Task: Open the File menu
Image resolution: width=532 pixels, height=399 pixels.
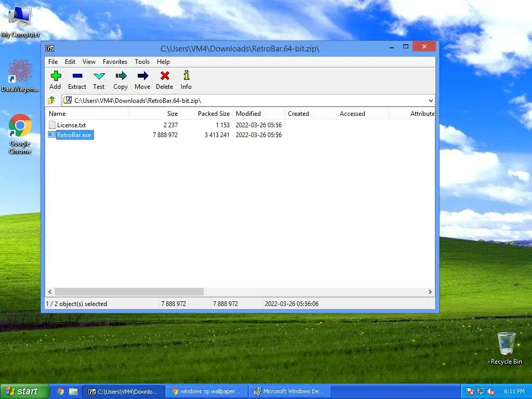Action: click(x=53, y=62)
